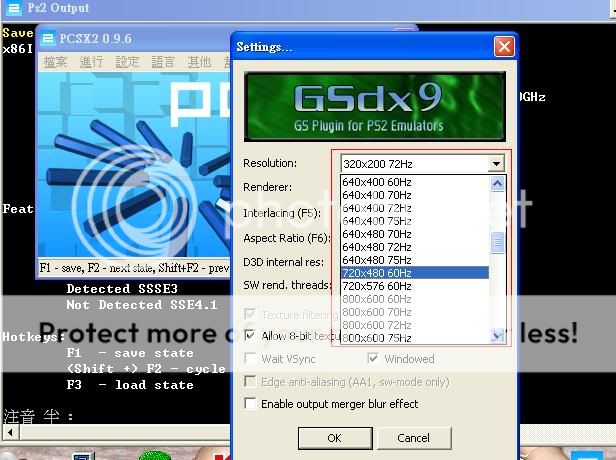Toggle Texture filtering checkbox
Viewport: 616px width, 460px height.
[250, 314]
